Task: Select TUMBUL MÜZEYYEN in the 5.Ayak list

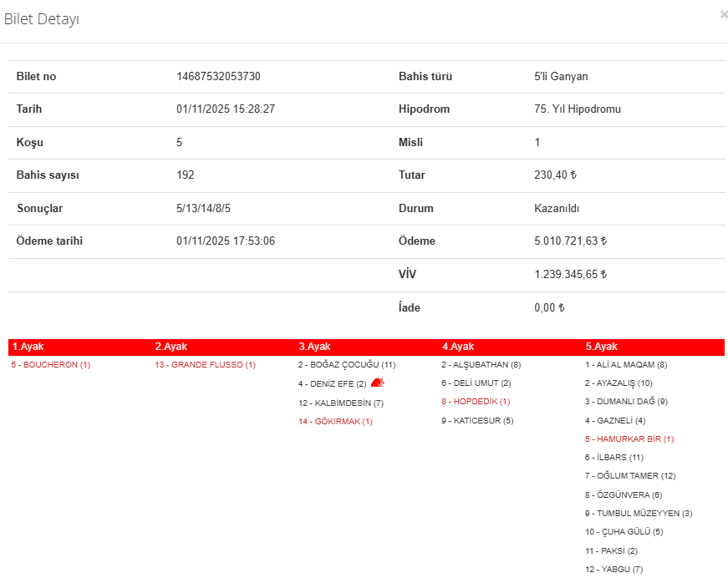Action: click(x=638, y=513)
